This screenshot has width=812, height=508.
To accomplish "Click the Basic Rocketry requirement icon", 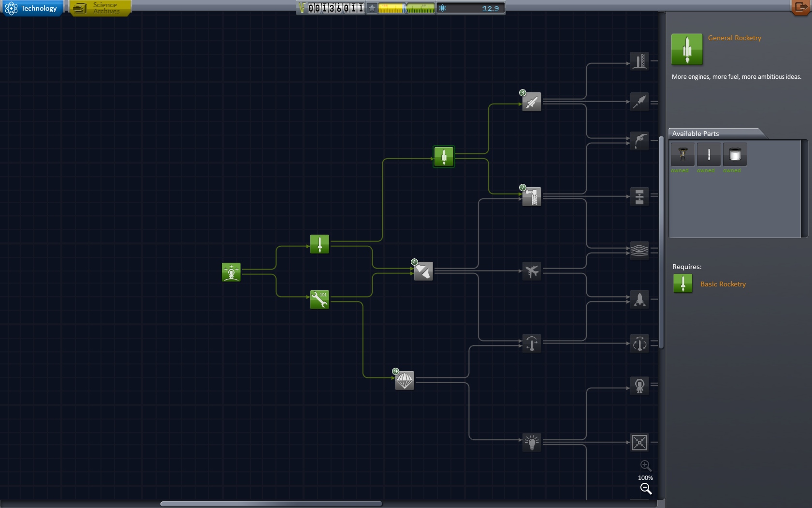I will point(683,284).
